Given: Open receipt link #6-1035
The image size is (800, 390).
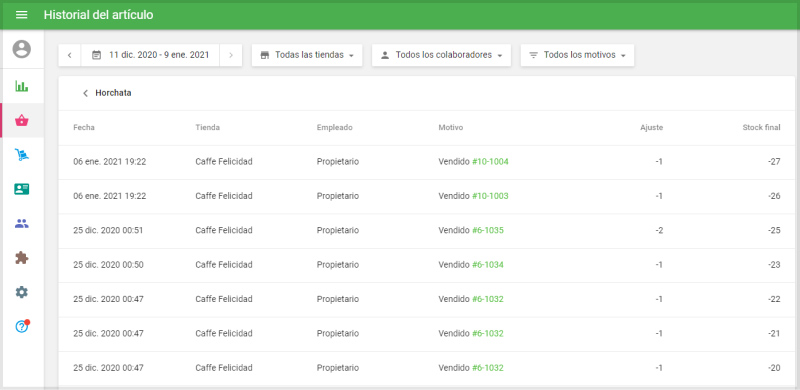Looking at the screenshot, I should coord(488,230).
